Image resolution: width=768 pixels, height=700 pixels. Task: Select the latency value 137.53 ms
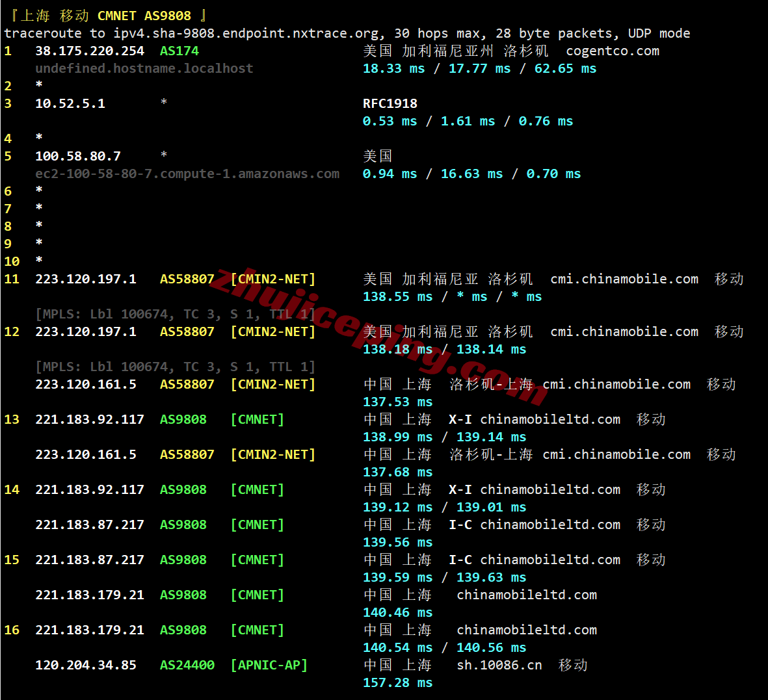pyautogui.click(x=398, y=402)
